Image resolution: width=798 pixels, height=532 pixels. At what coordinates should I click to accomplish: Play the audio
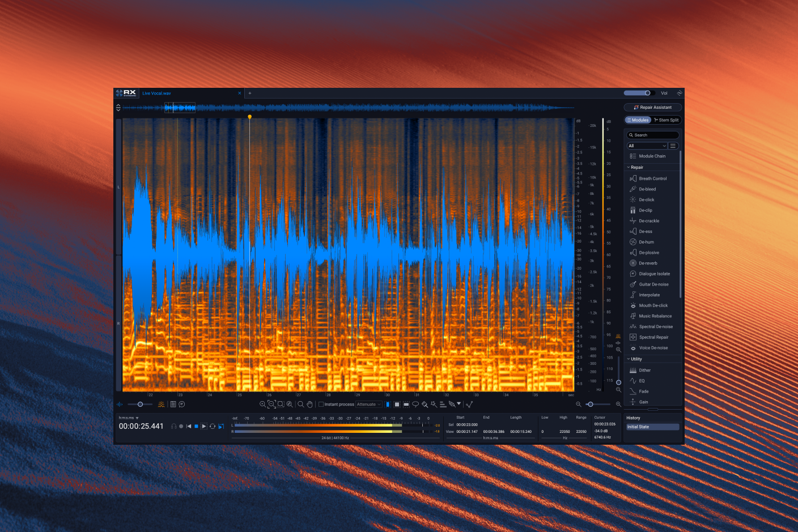[203, 426]
